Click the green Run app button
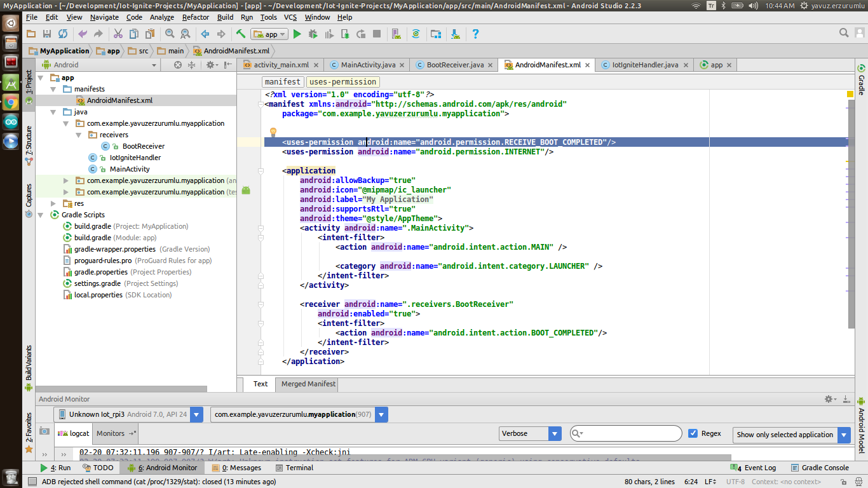The width and height of the screenshot is (868, 488). (297, 34)
